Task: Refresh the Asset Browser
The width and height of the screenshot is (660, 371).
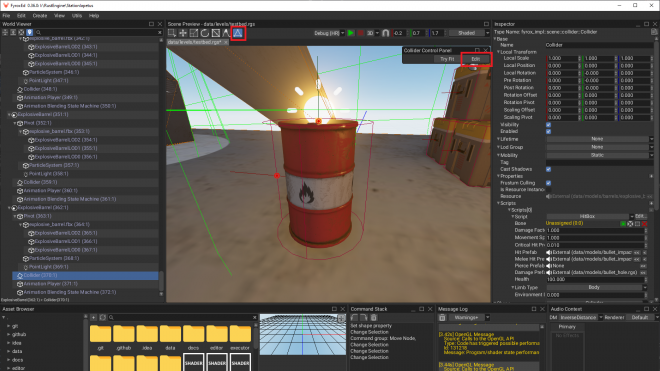Action: click(103, 318)
